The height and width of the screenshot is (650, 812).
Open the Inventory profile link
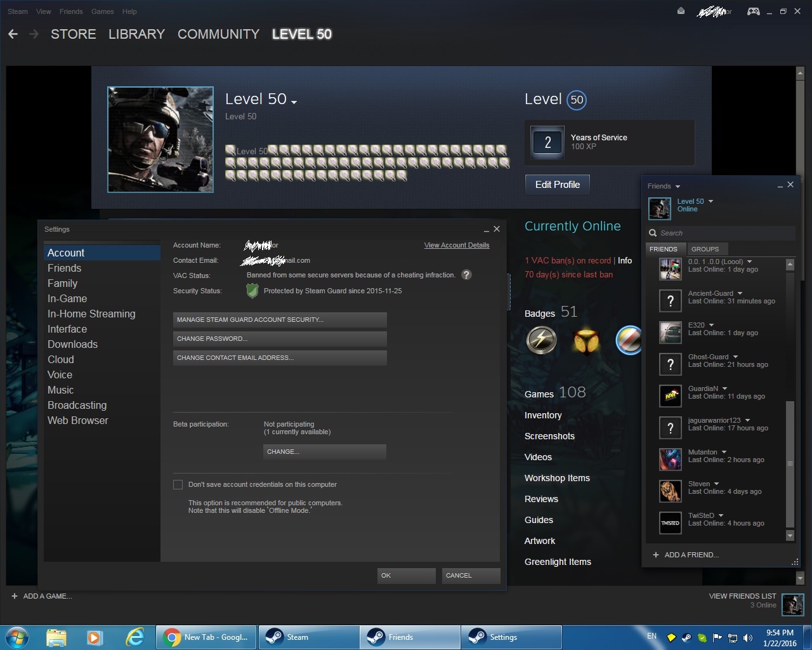543,415
